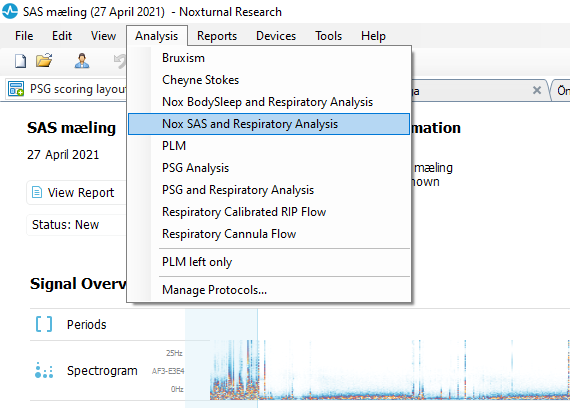Open Manage Protocols dialog
The image size is (570, 408).
click(x=269, y=290)
